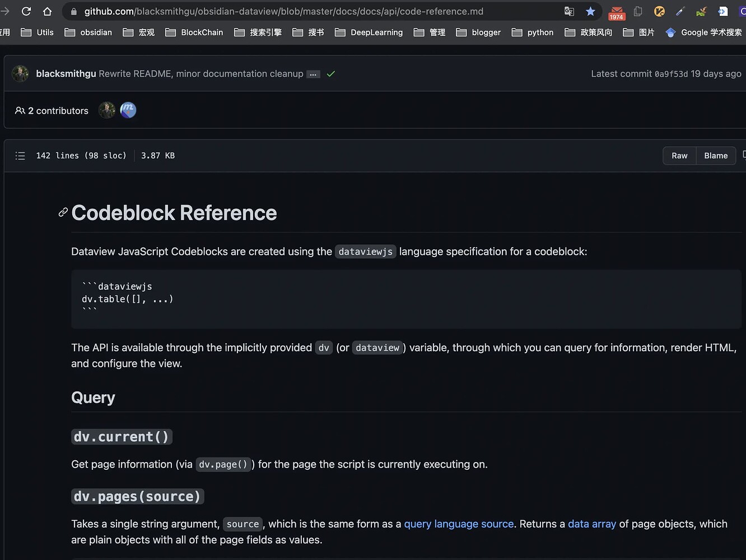Open the mail extension showing 1974 unread
Viewport: 746px width, 560px height.
616,11
